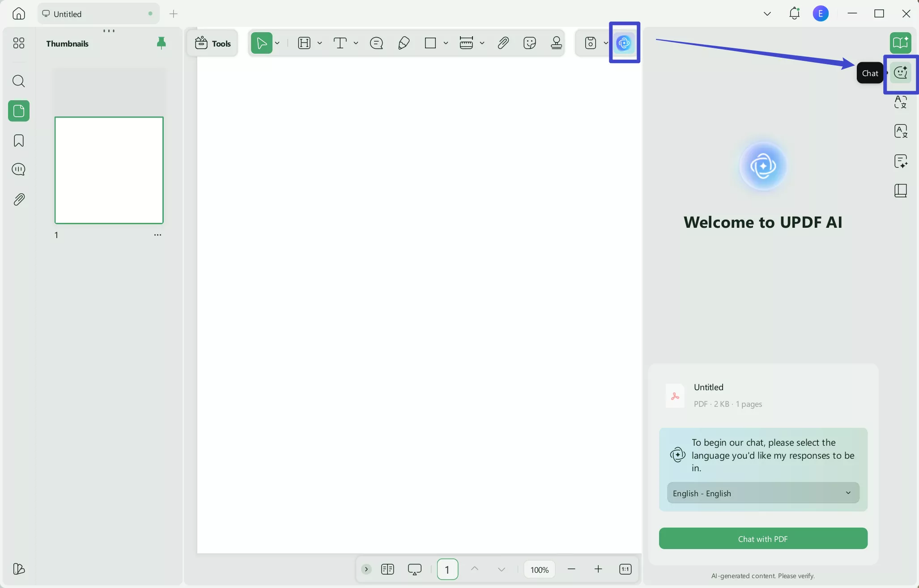Toggle the thumbnails panel sidebar button
Screen dimensions: 919x588
click(19, 111)
